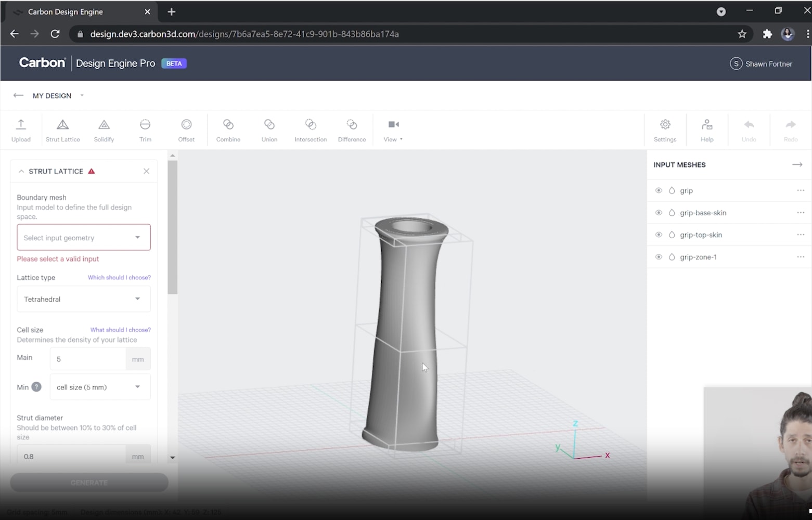Hide the grip mesh with eye icon
Image resolution: width=812 pixels, height=520 pixels.
pyautogui.click(x=659, y=191)
